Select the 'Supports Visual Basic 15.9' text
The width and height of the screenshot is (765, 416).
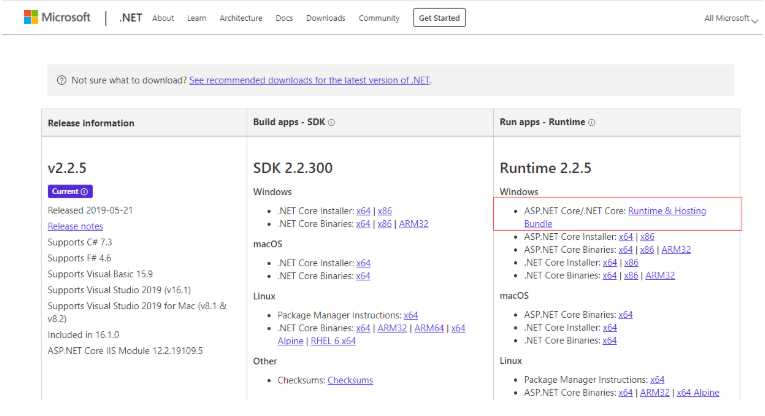(x=100, y=274)
